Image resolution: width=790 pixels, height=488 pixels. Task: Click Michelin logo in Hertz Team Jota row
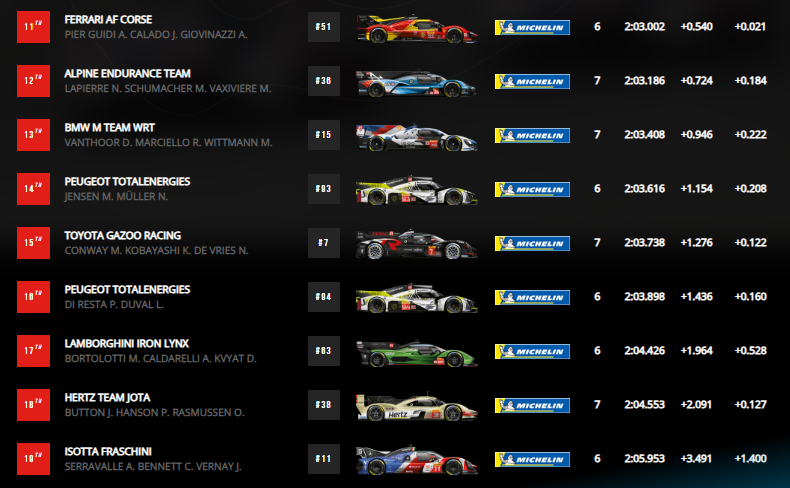pyautogui.click(x=532, y=405)
